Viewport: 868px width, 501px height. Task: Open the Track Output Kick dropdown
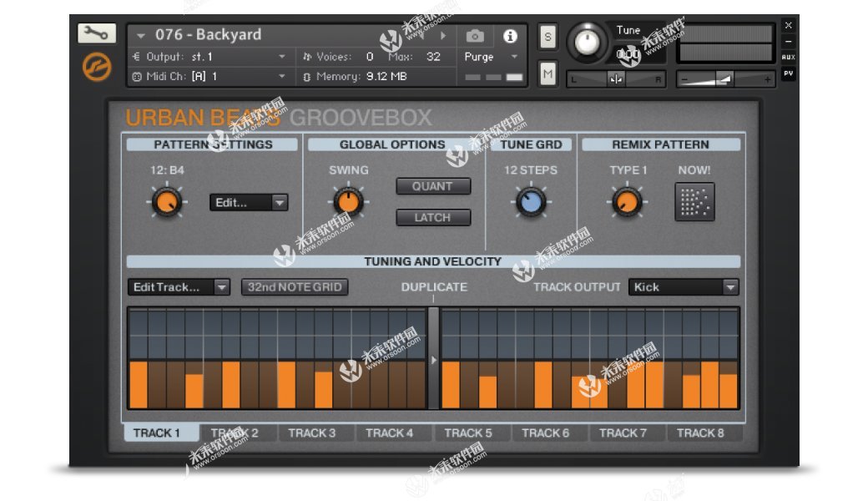click(x=684, y=286)
